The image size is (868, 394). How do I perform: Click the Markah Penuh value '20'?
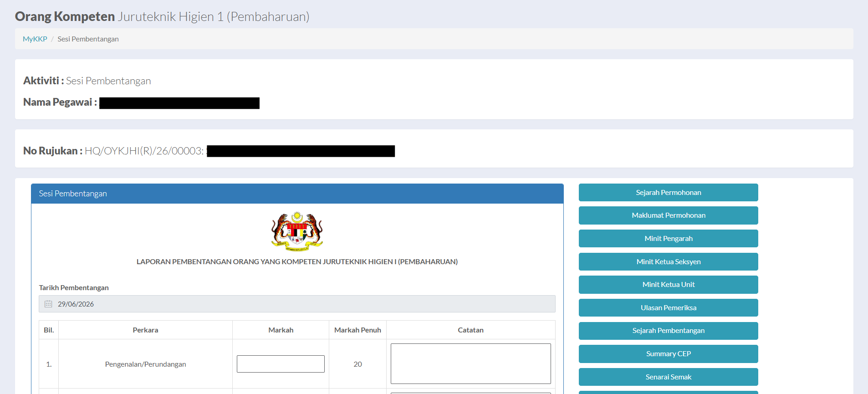[x=357, y=364]
